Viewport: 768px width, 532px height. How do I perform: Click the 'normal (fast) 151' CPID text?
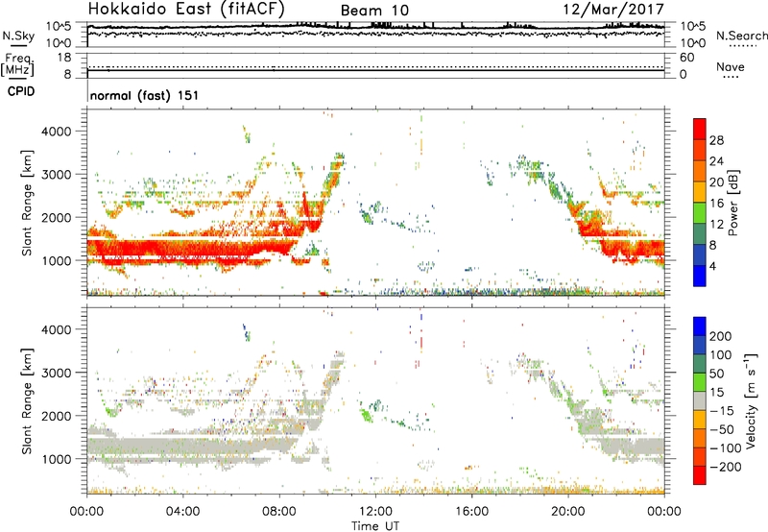[x=145, y=95]
